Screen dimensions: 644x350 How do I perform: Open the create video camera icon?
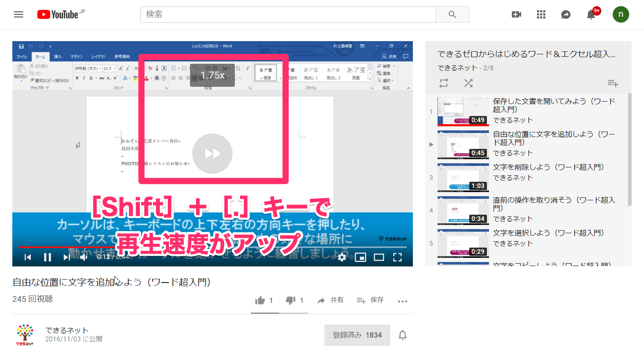pyautogui.click(x=517, y=14)
